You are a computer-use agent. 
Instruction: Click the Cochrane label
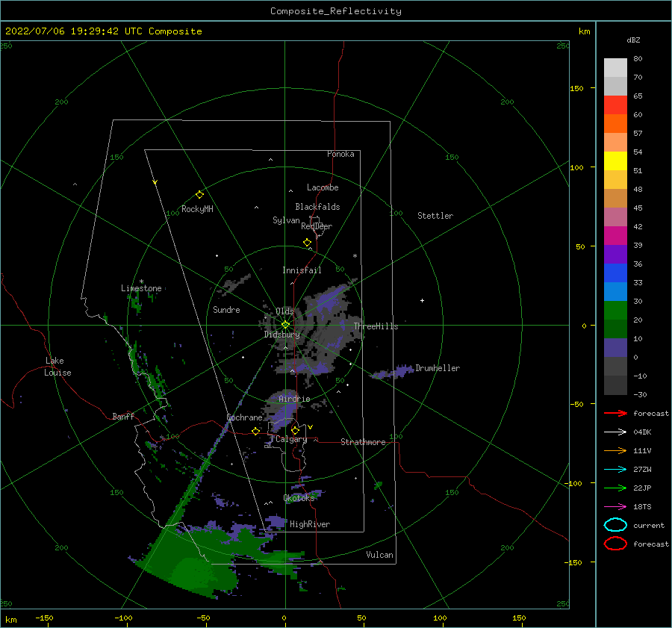tap(244, 417)
